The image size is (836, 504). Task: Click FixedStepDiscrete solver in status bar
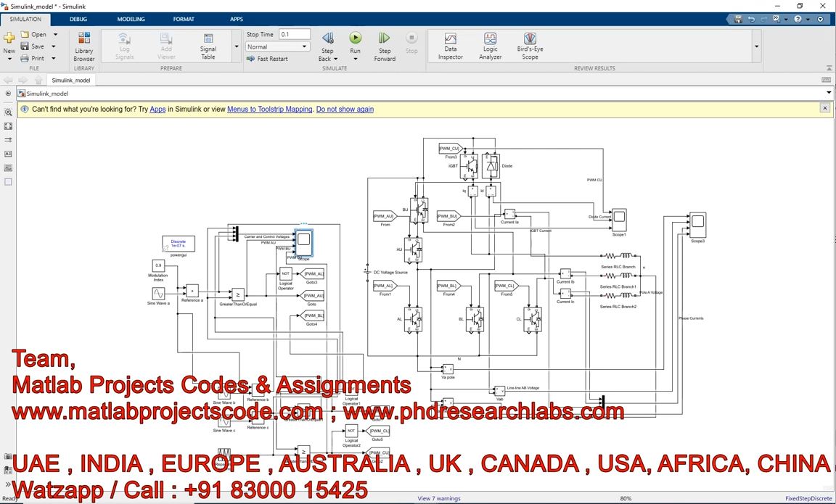[x=808, y=499]
